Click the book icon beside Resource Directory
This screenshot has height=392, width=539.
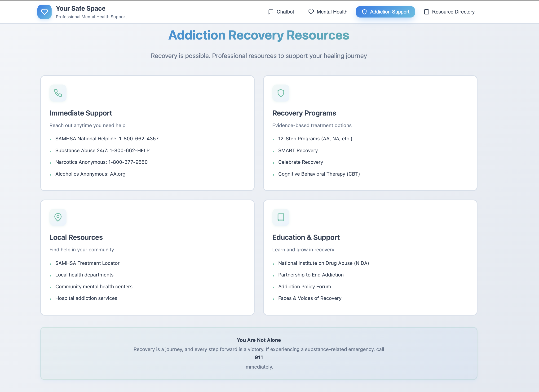click(x=426, y=12)
